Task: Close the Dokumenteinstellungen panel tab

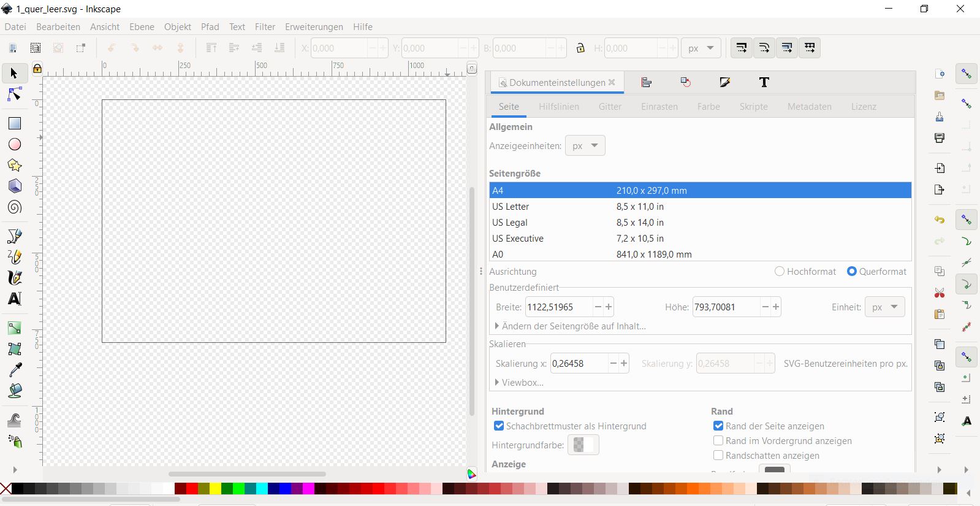Action: [612, 82]
